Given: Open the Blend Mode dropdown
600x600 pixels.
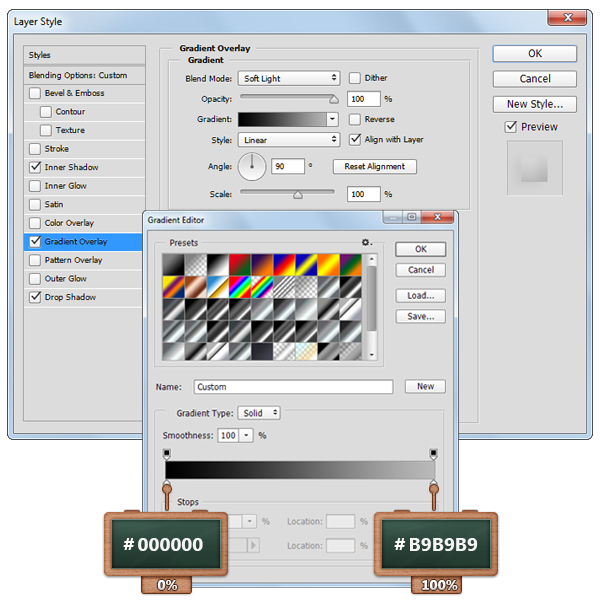Looking at the screenshot, I should click(290, 78).
